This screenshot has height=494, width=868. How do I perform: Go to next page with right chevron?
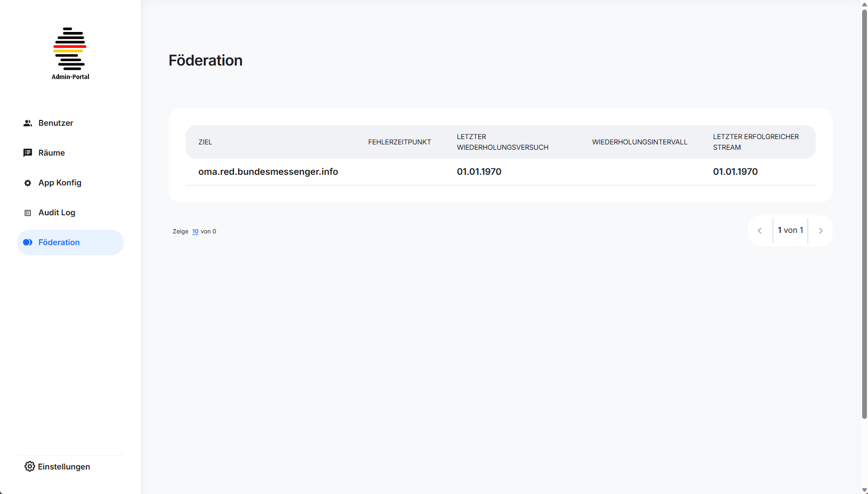point(821,231)
